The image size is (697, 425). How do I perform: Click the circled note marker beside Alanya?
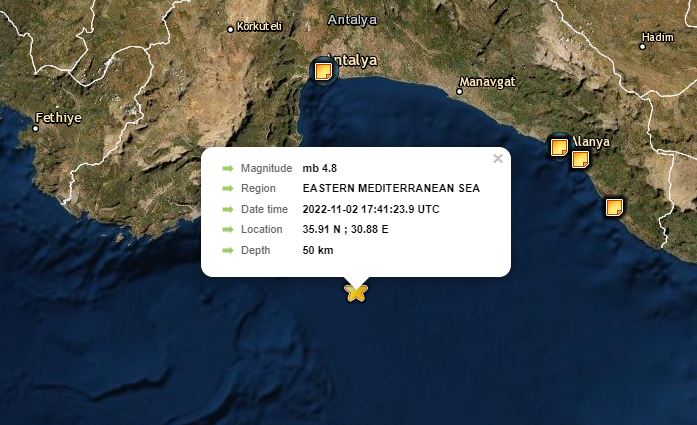tap(559, 147)
